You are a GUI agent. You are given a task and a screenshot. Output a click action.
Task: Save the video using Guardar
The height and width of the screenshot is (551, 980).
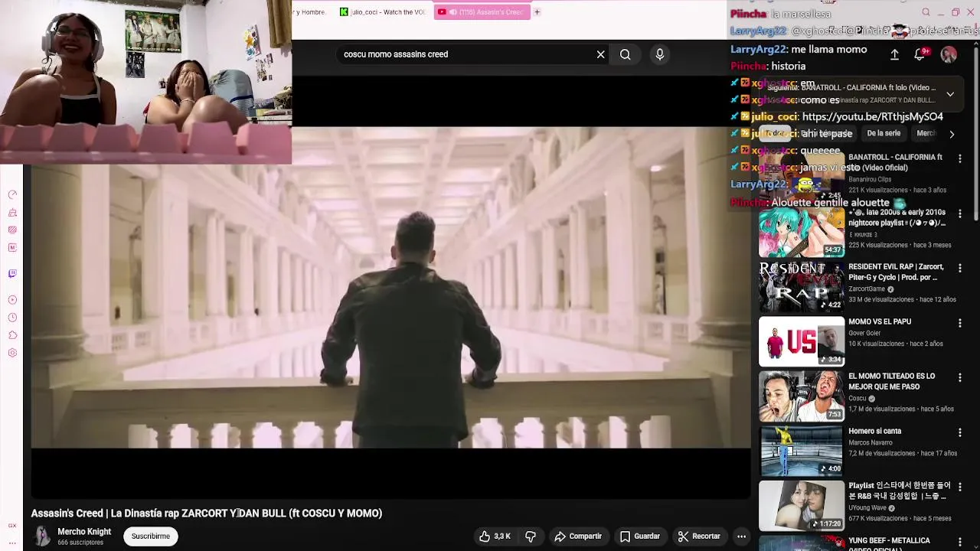(x=640, y=536)
